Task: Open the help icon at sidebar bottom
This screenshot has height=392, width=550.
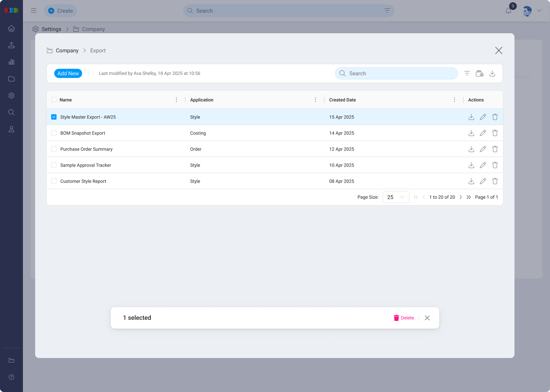Action: pos(11,377)
